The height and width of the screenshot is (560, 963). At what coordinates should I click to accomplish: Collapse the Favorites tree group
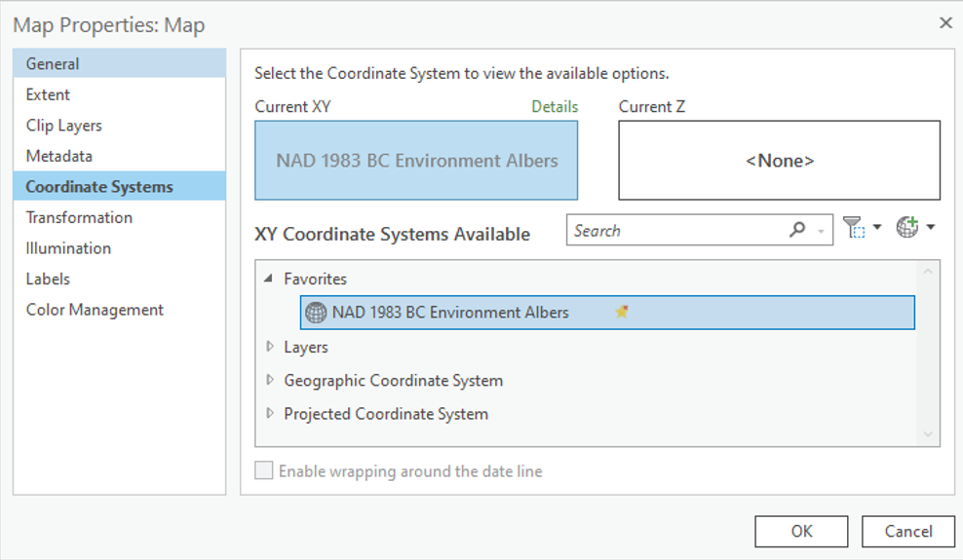point(269,279)
